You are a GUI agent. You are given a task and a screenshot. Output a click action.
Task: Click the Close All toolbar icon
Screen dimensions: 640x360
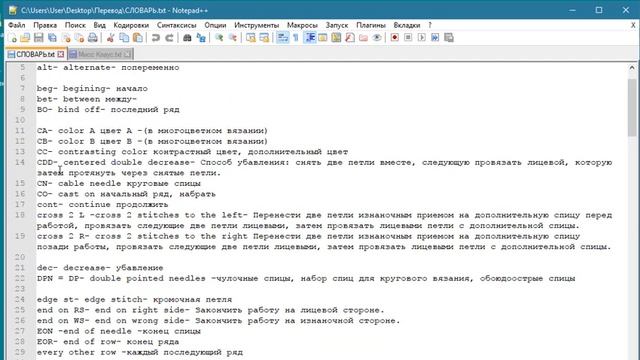click(79, 38)
